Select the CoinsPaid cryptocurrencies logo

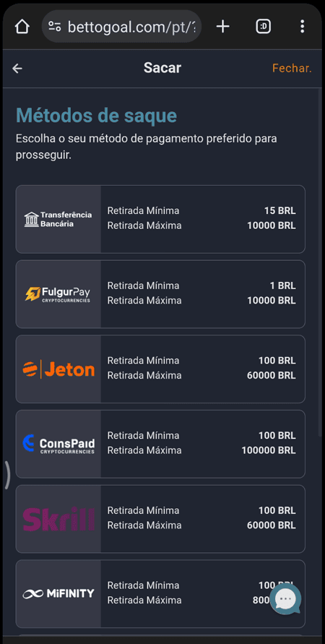(58, 444)
